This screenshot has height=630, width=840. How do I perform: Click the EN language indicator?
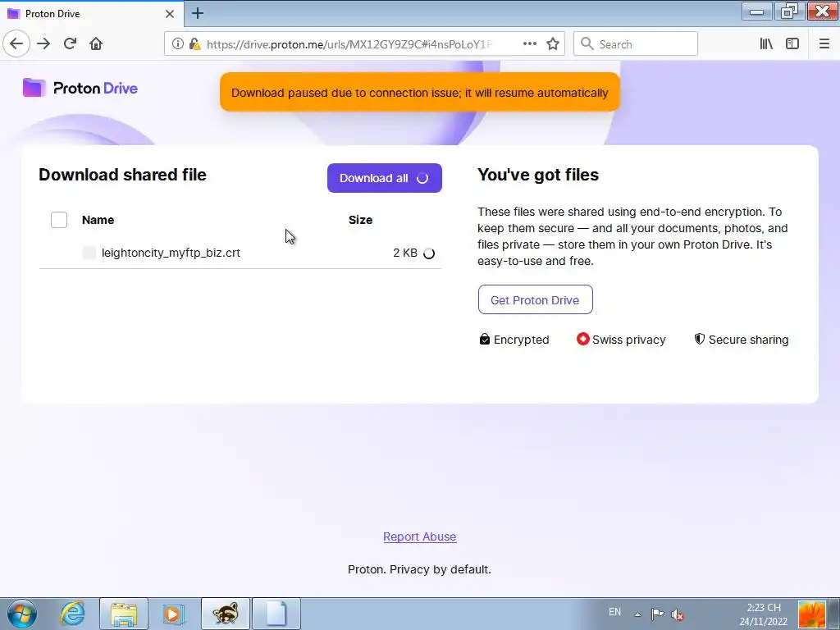coord(614,612)
